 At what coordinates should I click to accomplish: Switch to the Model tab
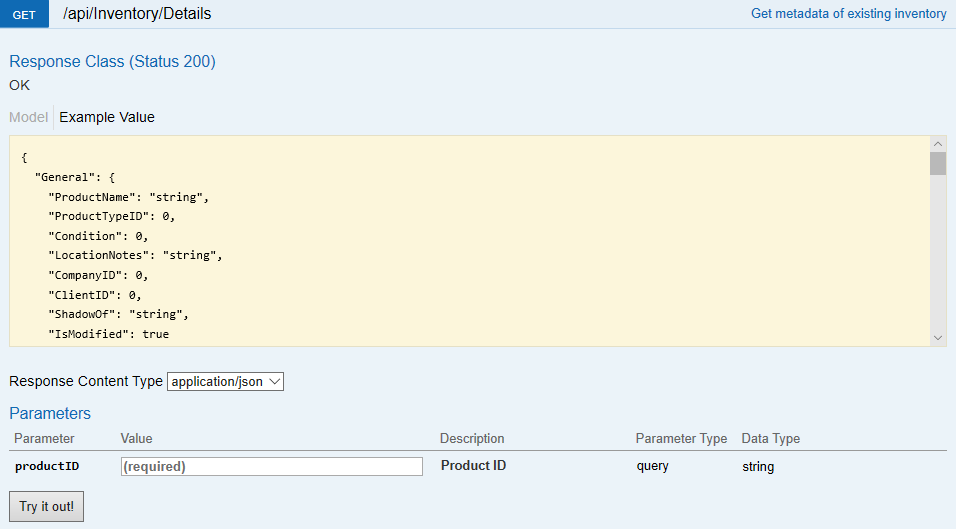[x=28, y=117]
